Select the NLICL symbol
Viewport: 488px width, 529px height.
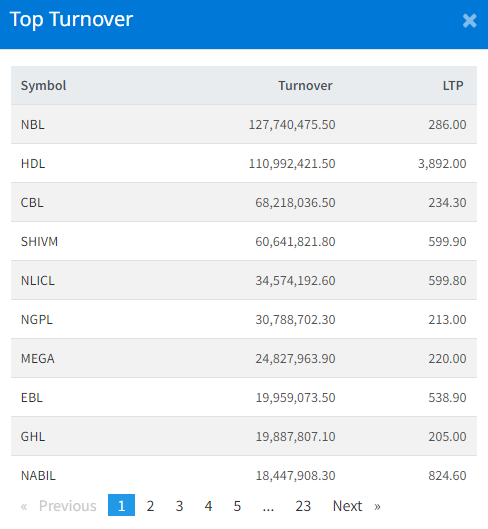click(38, 281)
